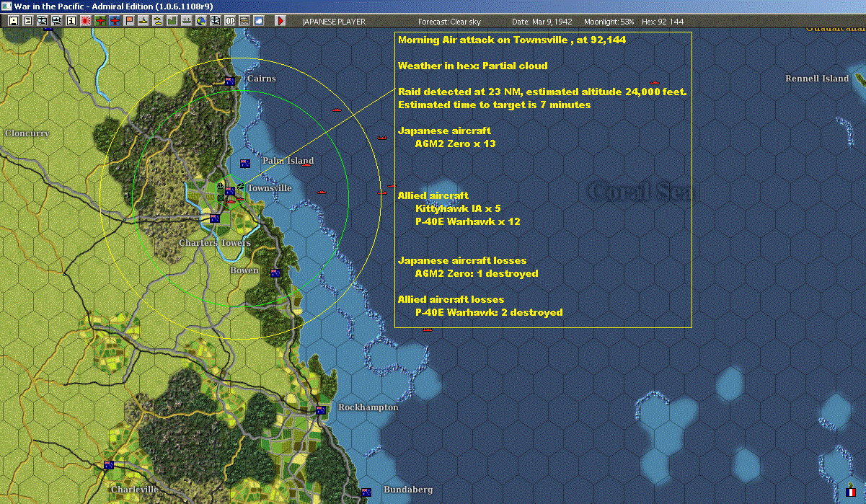Click the green land unit icon at Townsville
Image resolution: width=866 pixels, height=504 pixels.
221,198
